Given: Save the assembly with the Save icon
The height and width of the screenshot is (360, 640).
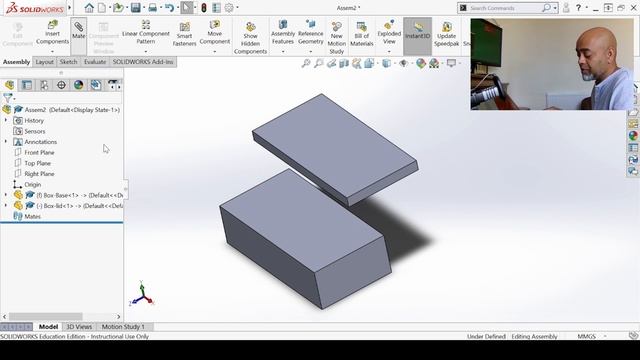Looking at the screenshot, I should [x=136, y=8].
